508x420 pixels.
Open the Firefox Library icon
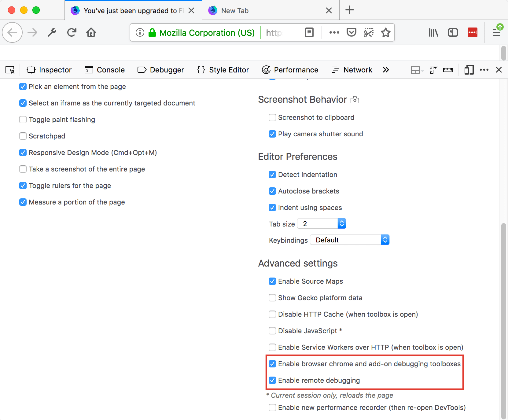point(434,32)
